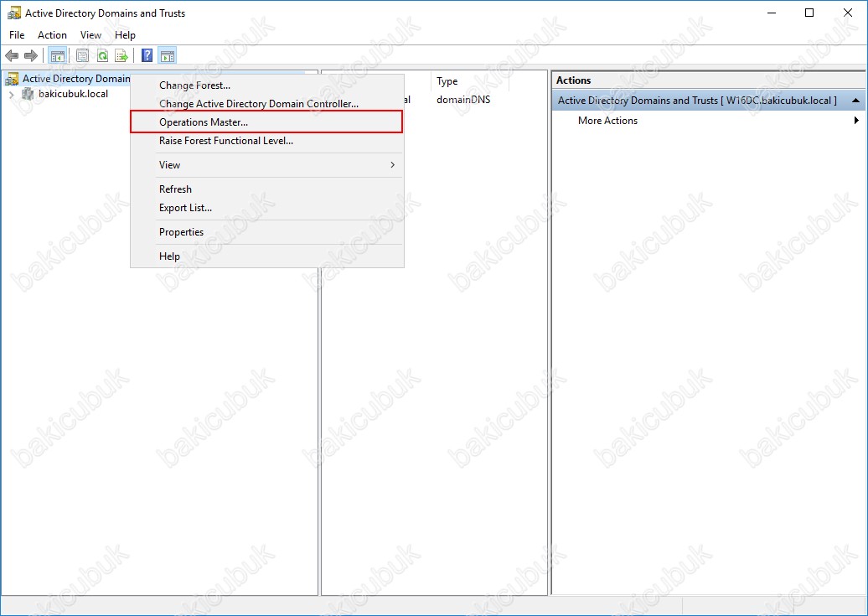Choose Change Forest... from context menu
Screen dimensions: 868x616
[x=266, y=85]
